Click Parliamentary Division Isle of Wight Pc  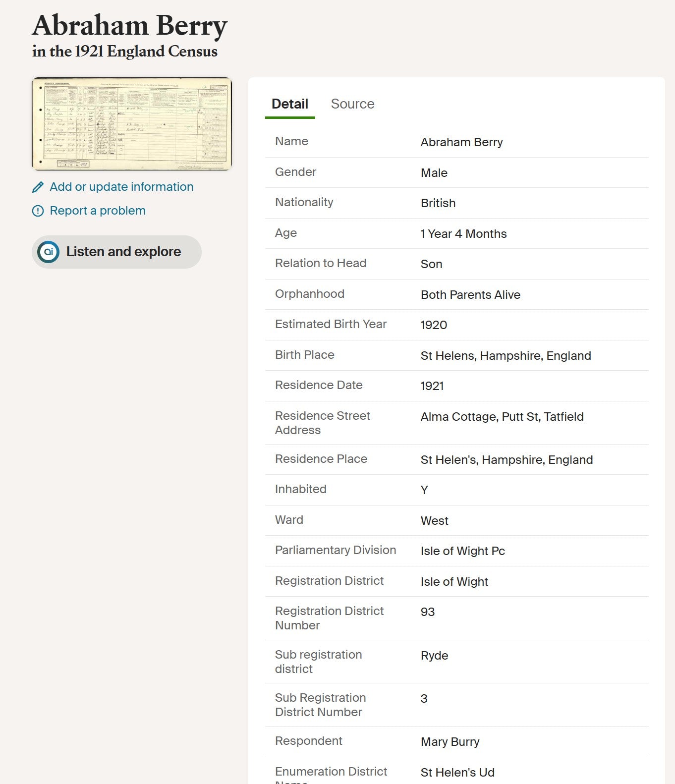coord(462,551)
